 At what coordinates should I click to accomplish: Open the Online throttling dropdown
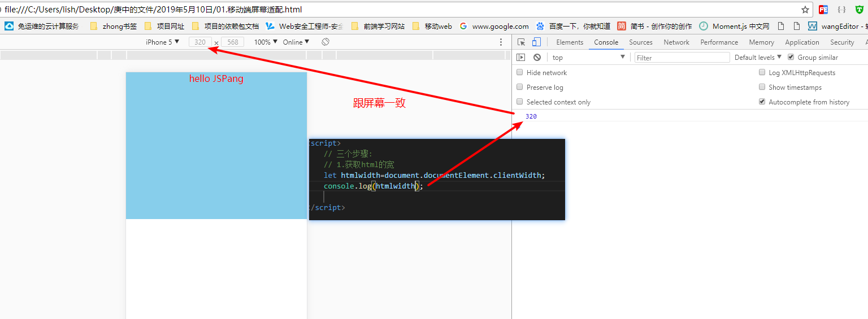tap(296, 42)
